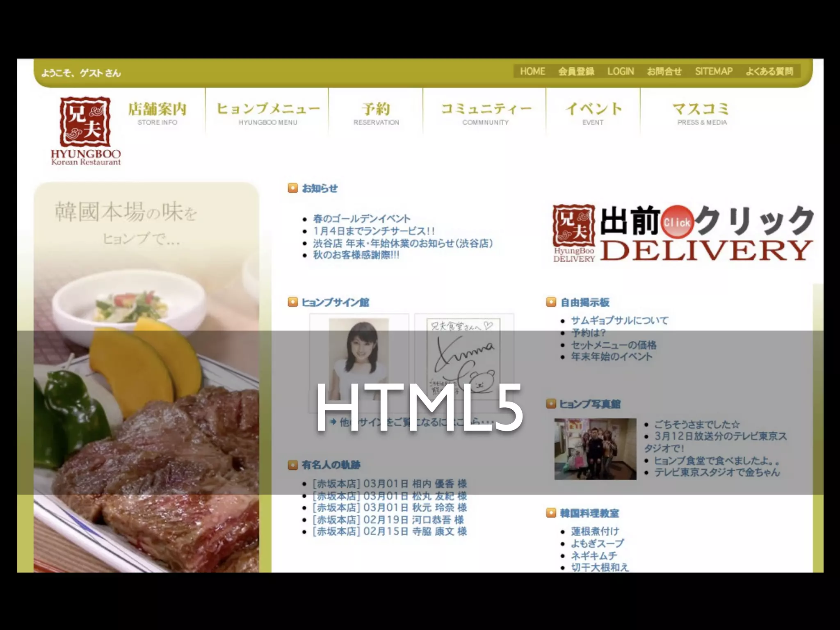This screenshot has width=840, height=630.
Task: Click the group photo thumbnail in 写真館
Action: tap(595, 449)
